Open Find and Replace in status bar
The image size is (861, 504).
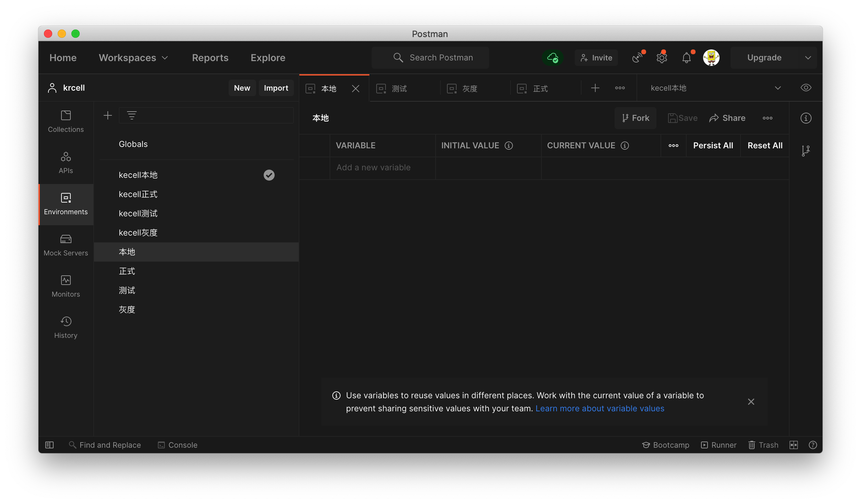105,445
